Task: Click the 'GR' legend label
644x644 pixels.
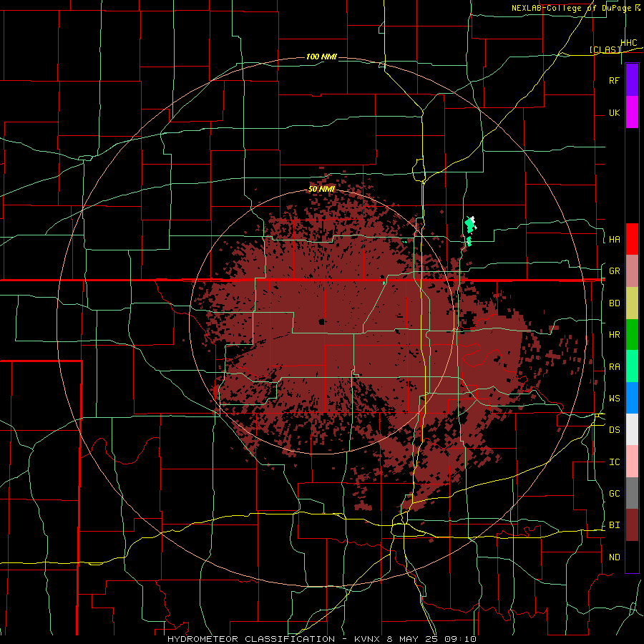Action: pyautogui.click(x=614, y=271)
